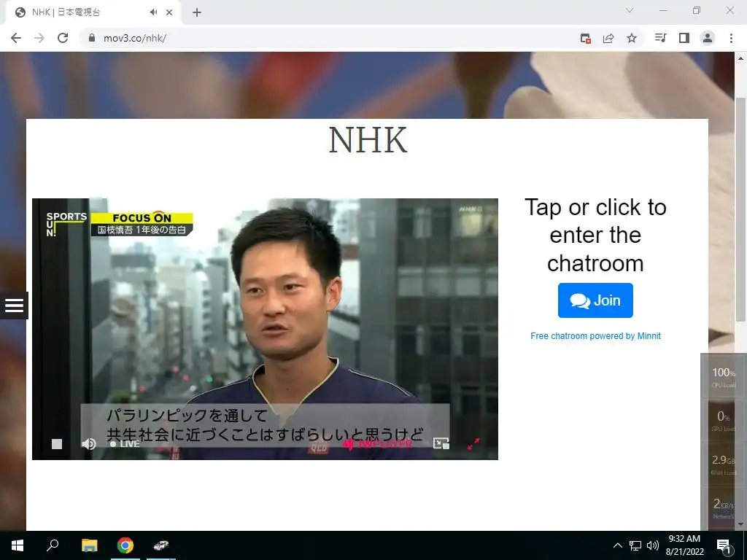Open the Chrome three-dot menu

pyautogui.click(x=731, y=38)
